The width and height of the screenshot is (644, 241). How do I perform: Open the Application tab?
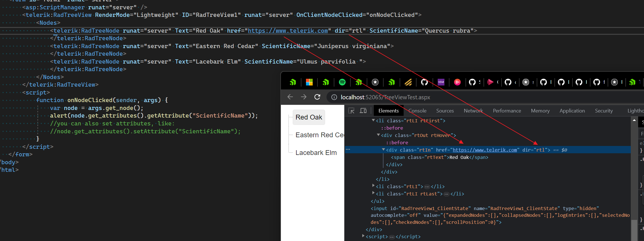pos(572,111)
